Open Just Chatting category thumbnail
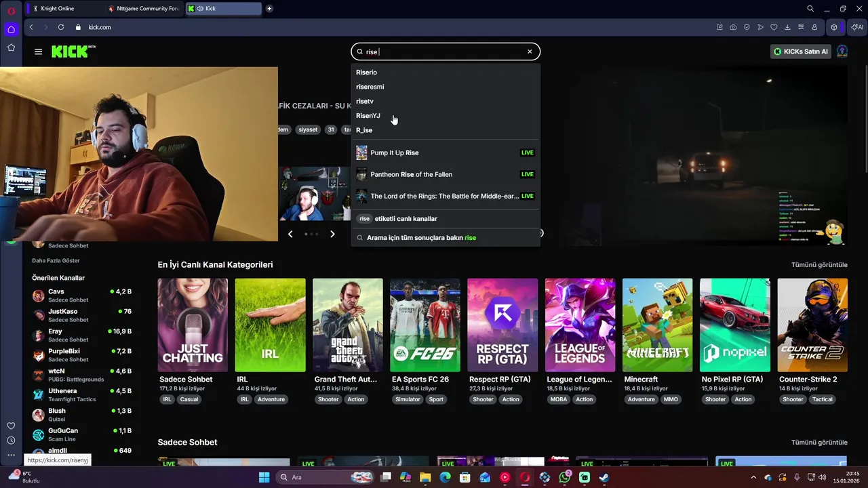 193,325
